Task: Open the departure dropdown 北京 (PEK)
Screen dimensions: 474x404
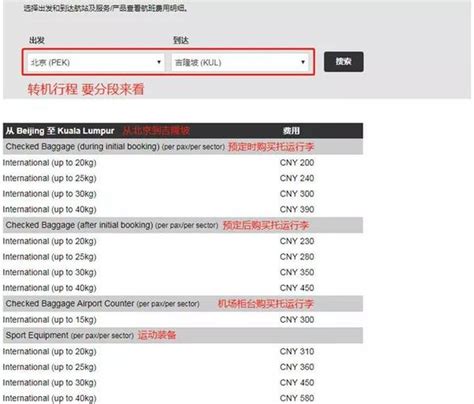Action: coord(96,62)
